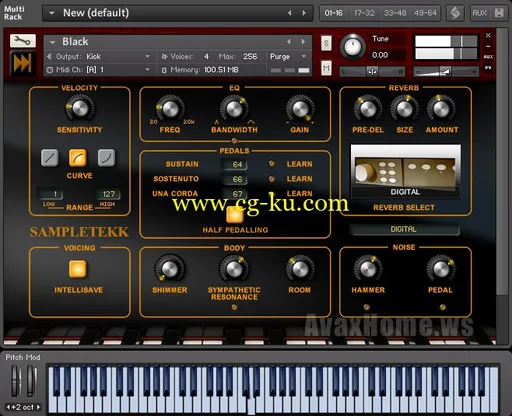Adjust the body Shimmer knob

pos(170,268)
